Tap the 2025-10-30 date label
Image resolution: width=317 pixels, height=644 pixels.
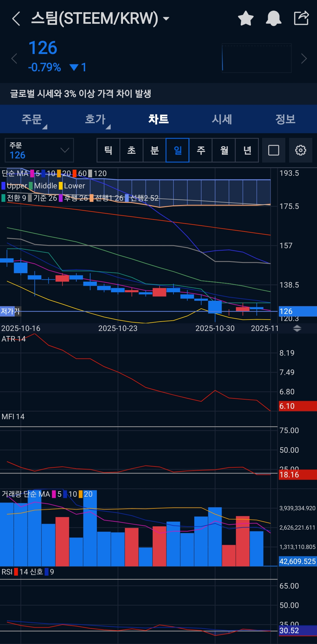215,328
